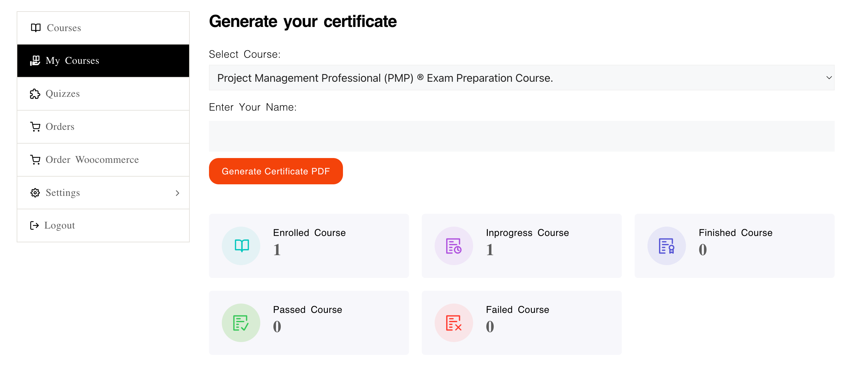
Task: Click the Logout arrow icon
Action: pyautogui.click(x=34, y=225)
